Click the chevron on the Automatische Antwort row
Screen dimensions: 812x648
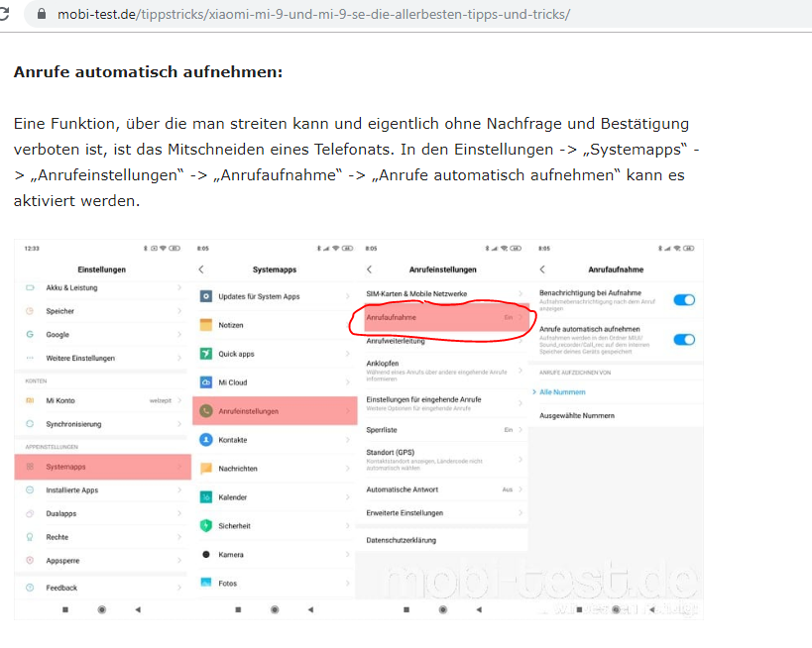(x=520, y=489)
